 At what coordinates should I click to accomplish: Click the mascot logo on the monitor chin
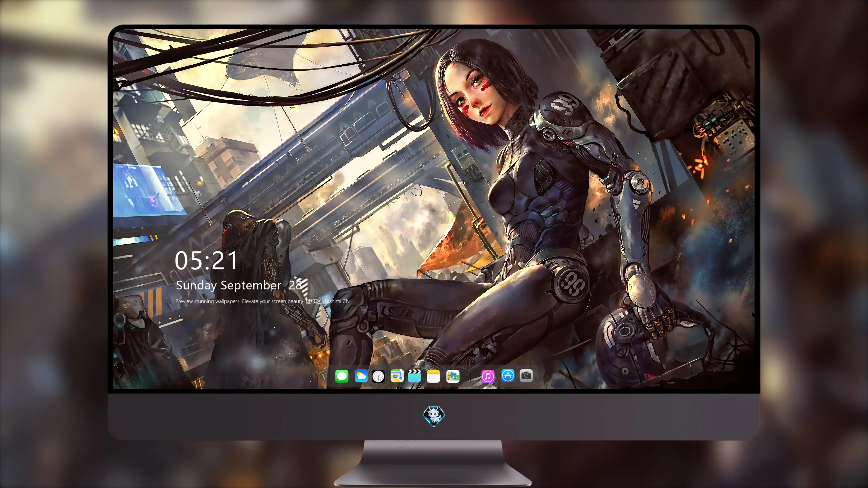(434, 416)
